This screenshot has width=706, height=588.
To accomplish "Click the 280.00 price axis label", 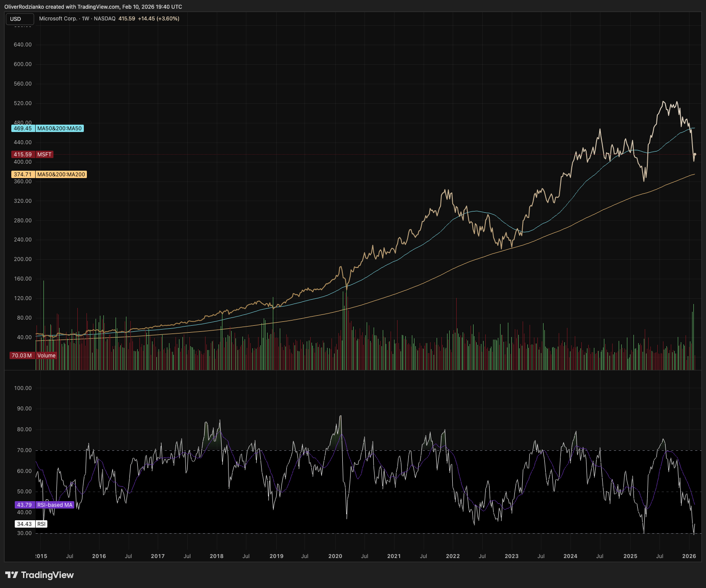I will coord(23,221).
